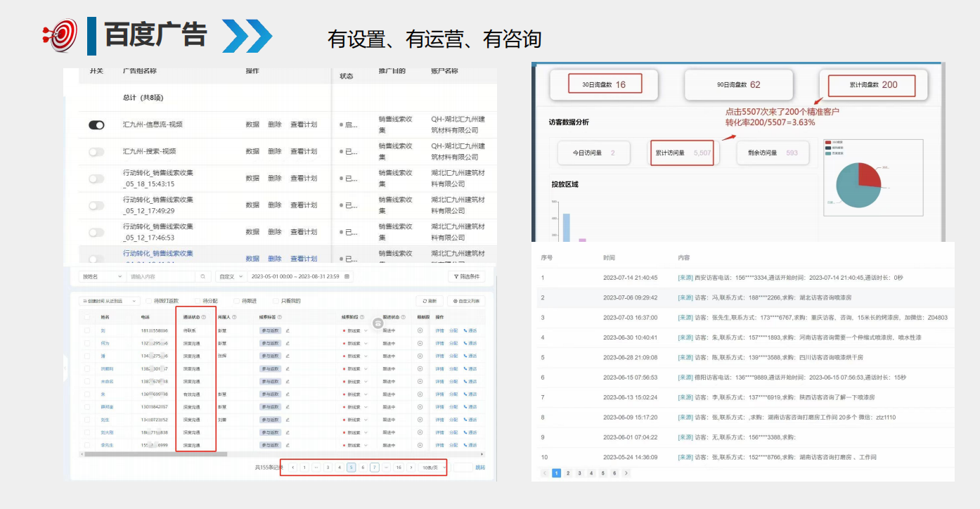The width and height of the screenshot is (980, 509).
Task: Open the 创建时间 sort order dropdown
Action: pyautogui.click(x=109, y=301)
